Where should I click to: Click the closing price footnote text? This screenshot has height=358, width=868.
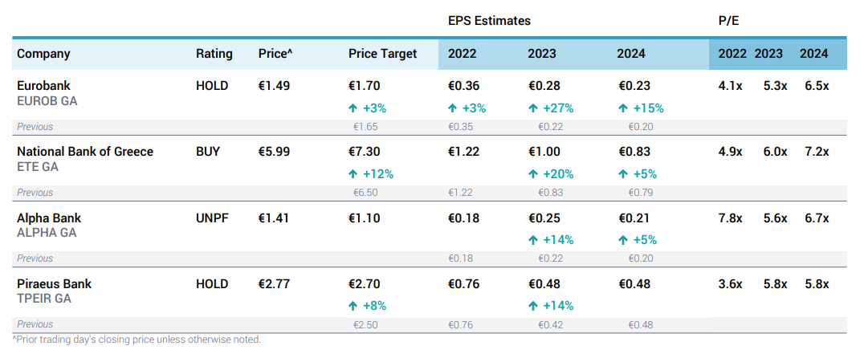[x=137, y=340]
